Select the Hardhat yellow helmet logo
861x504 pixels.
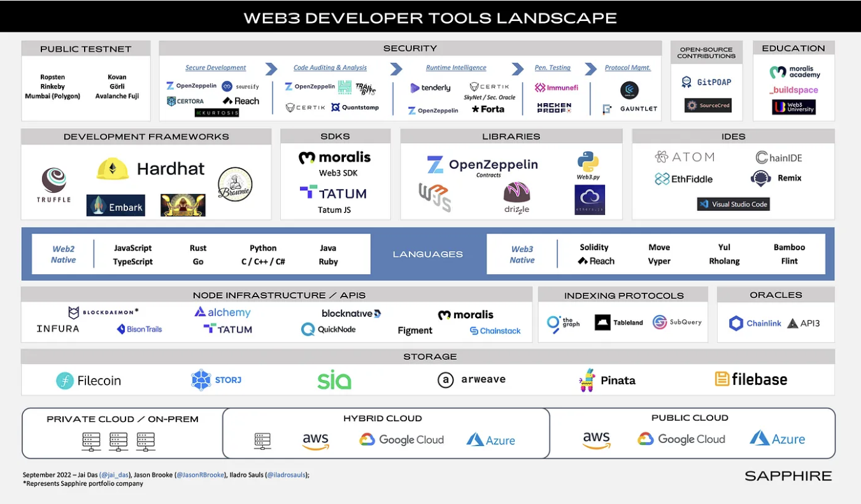tap(113, 169)
